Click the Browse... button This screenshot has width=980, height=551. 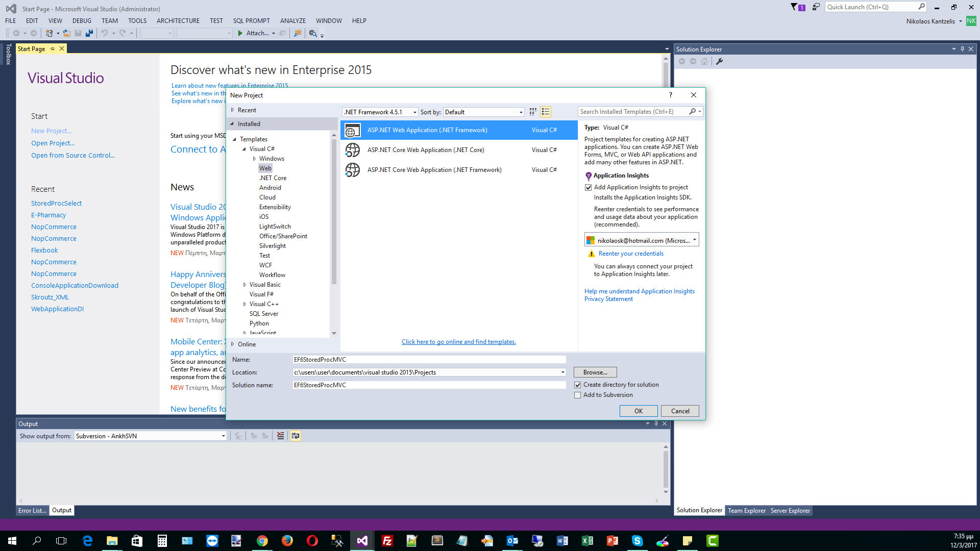click(595, 372)
